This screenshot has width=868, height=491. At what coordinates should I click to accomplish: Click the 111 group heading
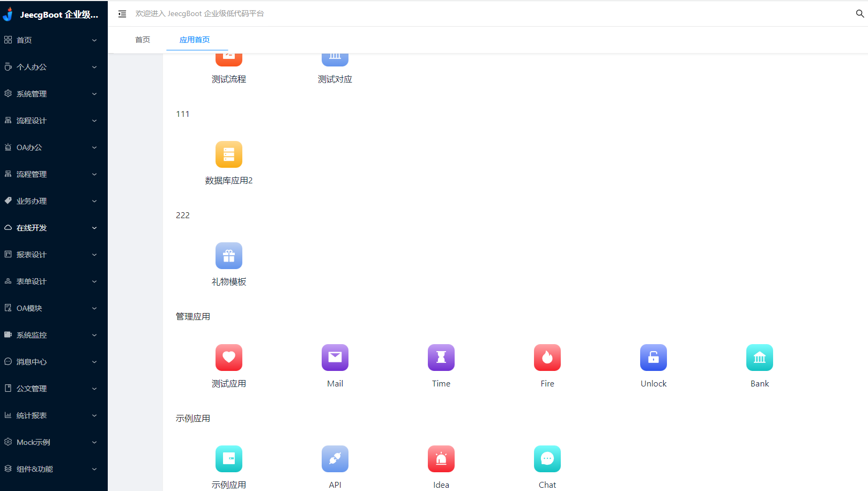pos(183,114)
